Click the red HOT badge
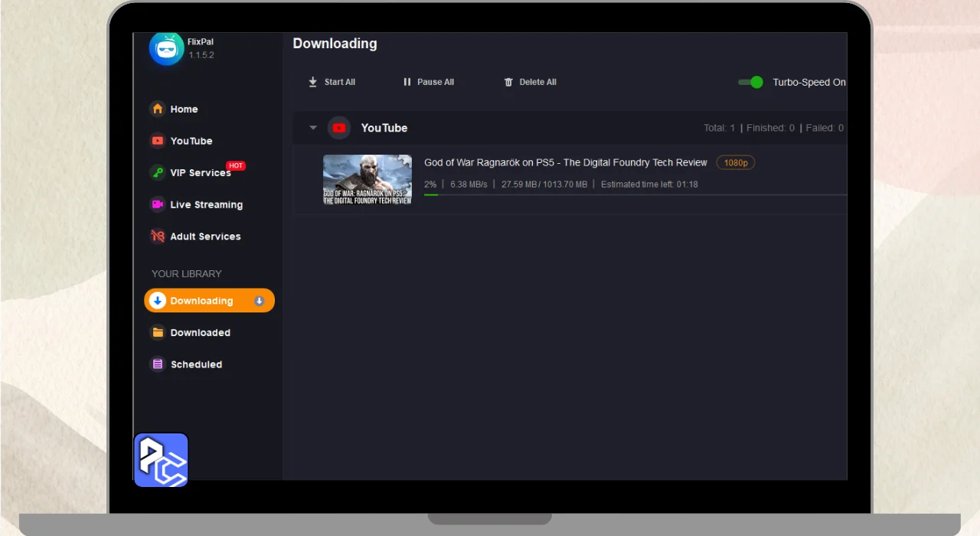The height and width of the screenshot is (536, 980). coord(236,165)
